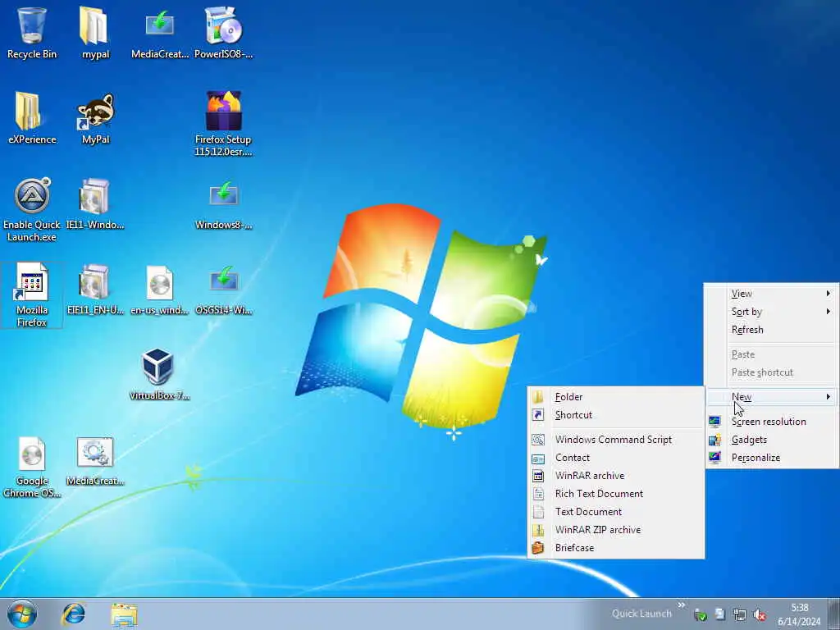Open Windows Explorer from the taskbar
Image resolution: width=840 pixels, height=630 pixels.
pyautogui.click(x=125, y=614)
